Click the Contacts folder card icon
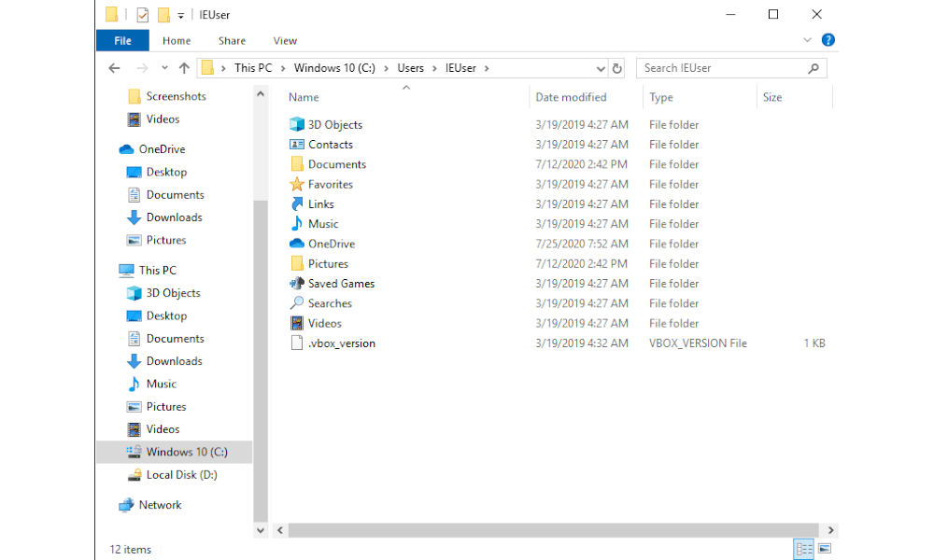934x560 pixels. [x=297, y=144]
